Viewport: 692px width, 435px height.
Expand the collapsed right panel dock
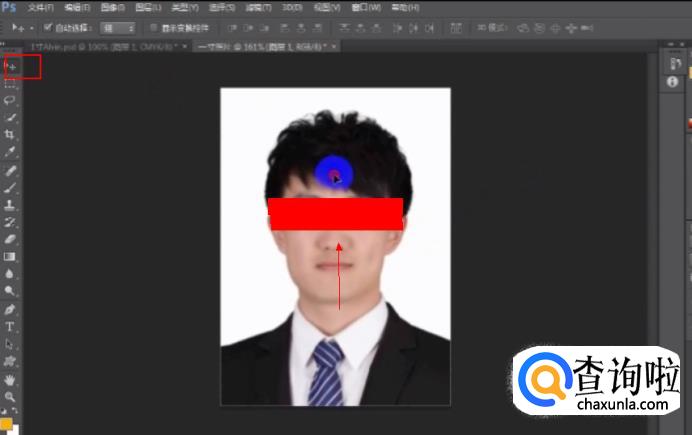point(671,45)
